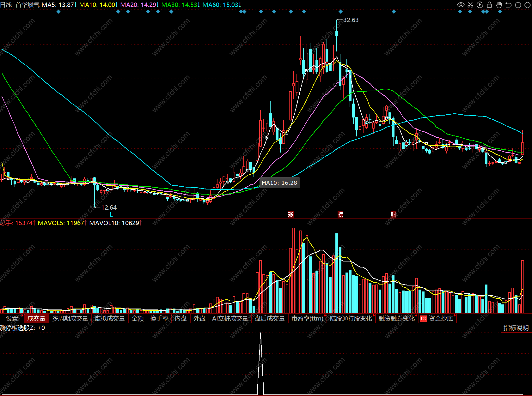The height and width of the screenshot is (396, 532).
Task: Open the 金额 indicator tab
Action: pos(138,318)
